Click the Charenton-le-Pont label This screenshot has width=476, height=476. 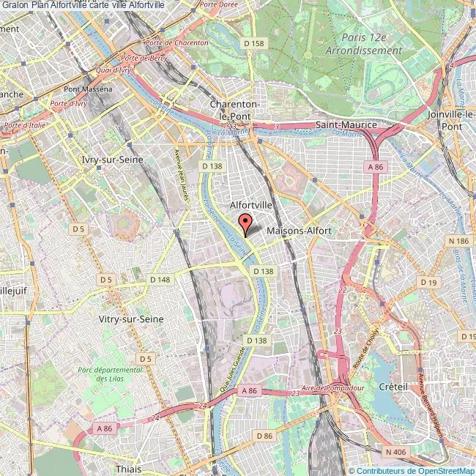pos(235,110)
